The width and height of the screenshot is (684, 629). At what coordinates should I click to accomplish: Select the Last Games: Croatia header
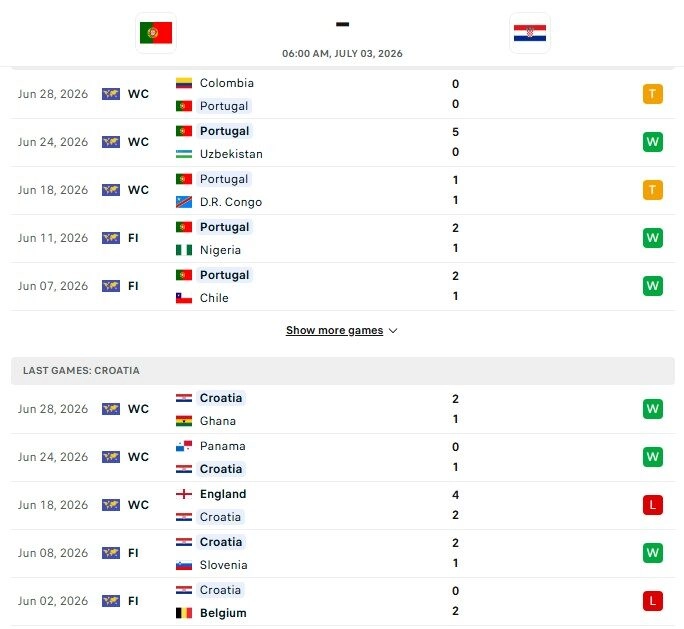coord(343,371)
